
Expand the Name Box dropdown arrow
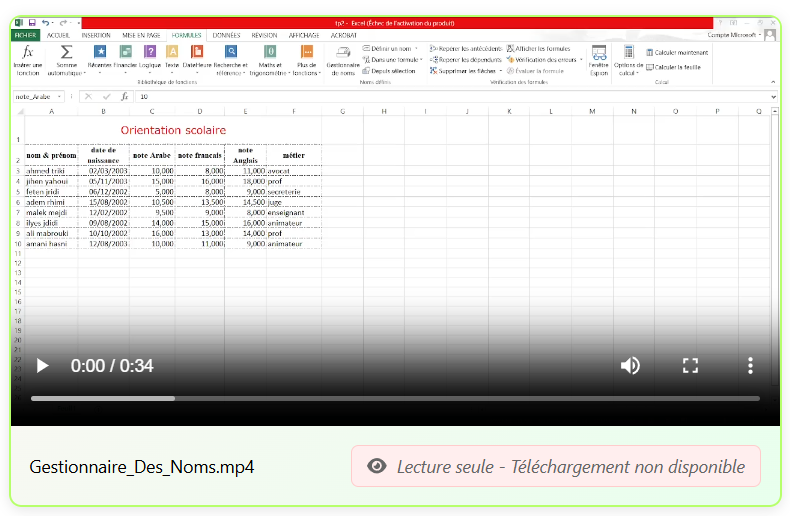click(61, 97)
